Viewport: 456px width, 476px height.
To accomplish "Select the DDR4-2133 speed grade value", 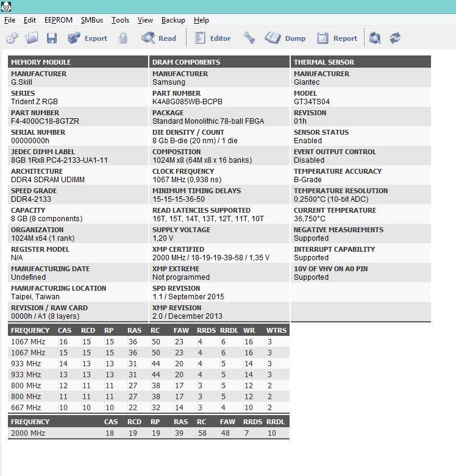I will [31, 199].
